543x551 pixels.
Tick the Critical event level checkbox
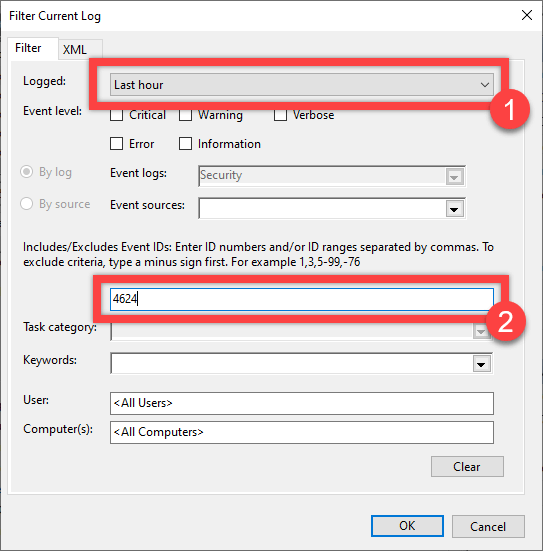116,115
